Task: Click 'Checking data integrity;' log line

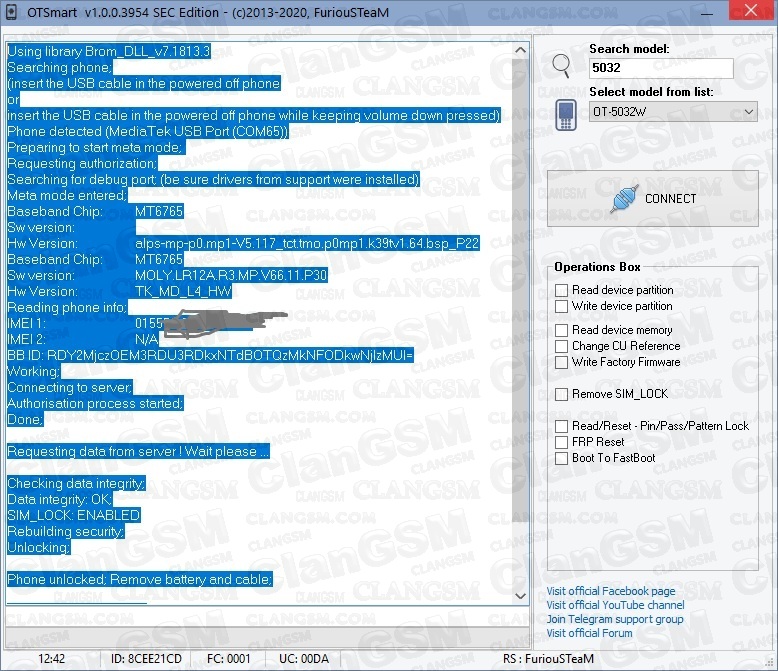Action: [76, 483]
